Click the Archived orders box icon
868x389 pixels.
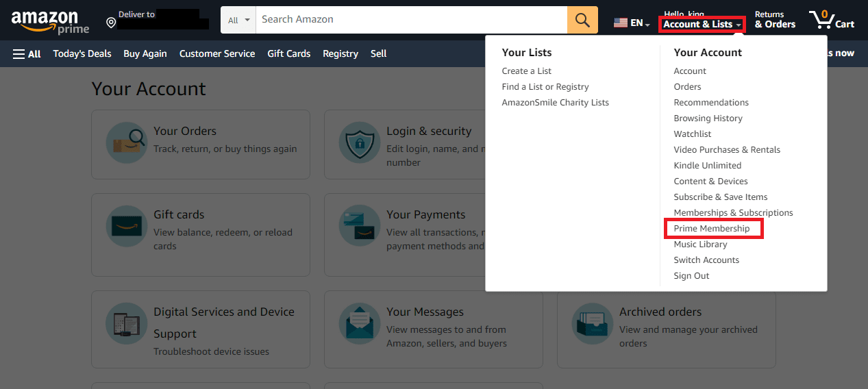click(592, 325)
